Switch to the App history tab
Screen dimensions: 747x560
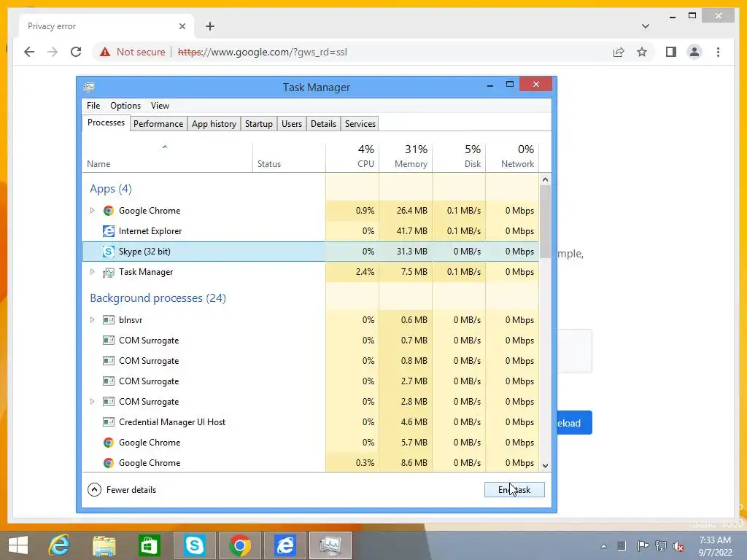click(214, 124)
